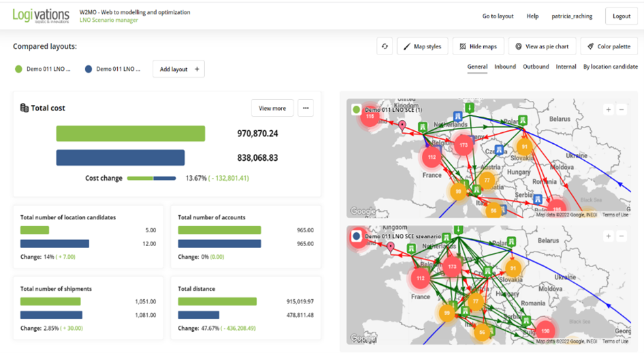The height and width of the screenshot is (353, 644).
Task: Zoom out on the top map
Action: pos(622,110)
